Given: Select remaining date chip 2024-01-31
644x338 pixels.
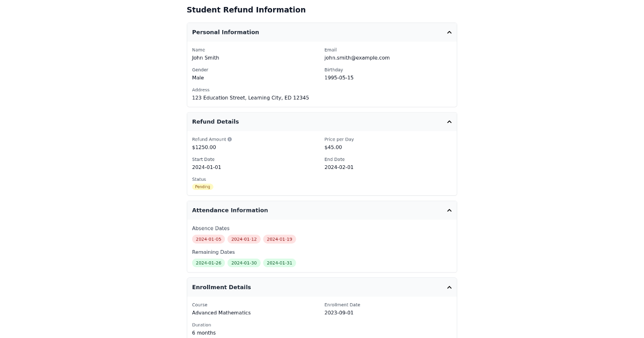Looking at the screenshot, I should point(279,263).
